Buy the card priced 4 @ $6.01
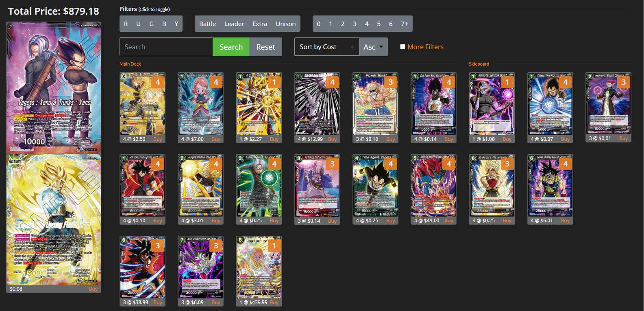Viewport: 644px width, 311px height. click(x=565, y=221)
